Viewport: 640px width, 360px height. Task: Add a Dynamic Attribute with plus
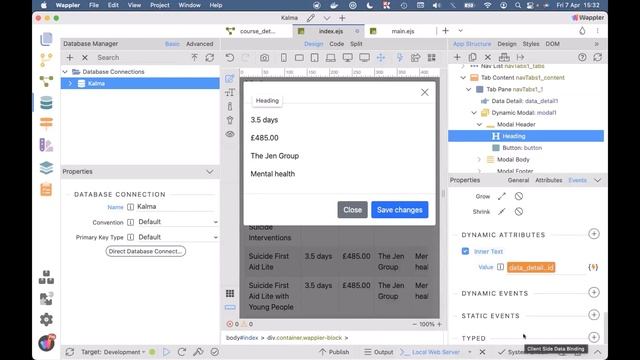pos(594,234)
